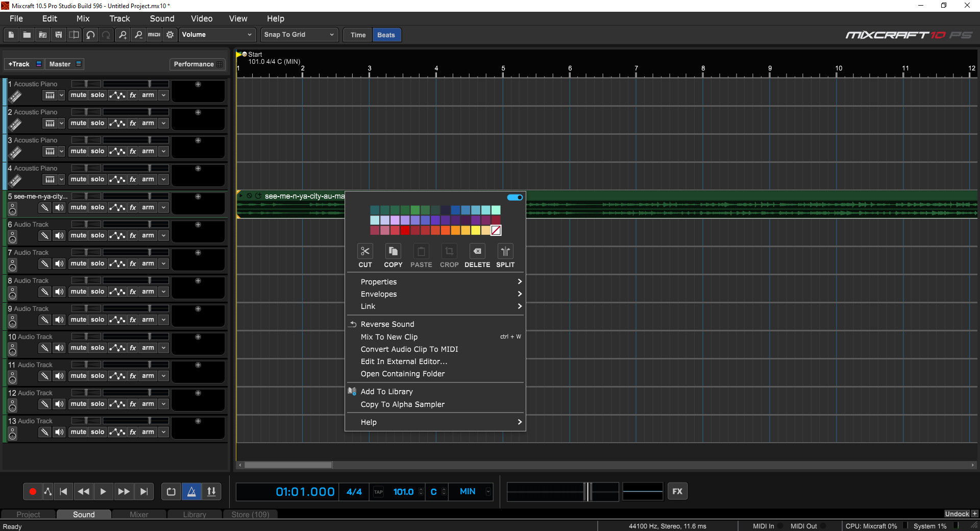The image size is (980, 531).
Task: Click the Copy icon in context menu
Action: click(393, 251)
